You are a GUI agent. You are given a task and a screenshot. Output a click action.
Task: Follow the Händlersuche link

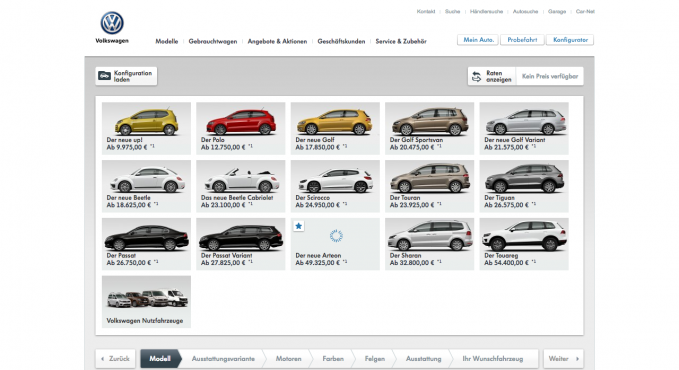click(x=486, y=11)
